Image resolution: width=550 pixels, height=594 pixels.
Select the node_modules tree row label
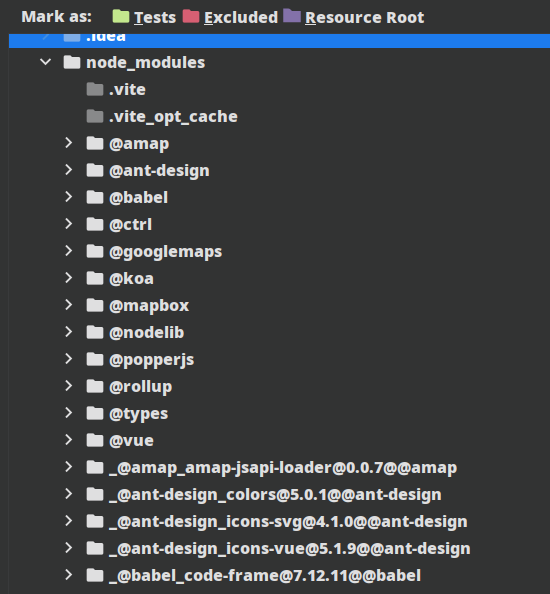click(x=145, y=63)
